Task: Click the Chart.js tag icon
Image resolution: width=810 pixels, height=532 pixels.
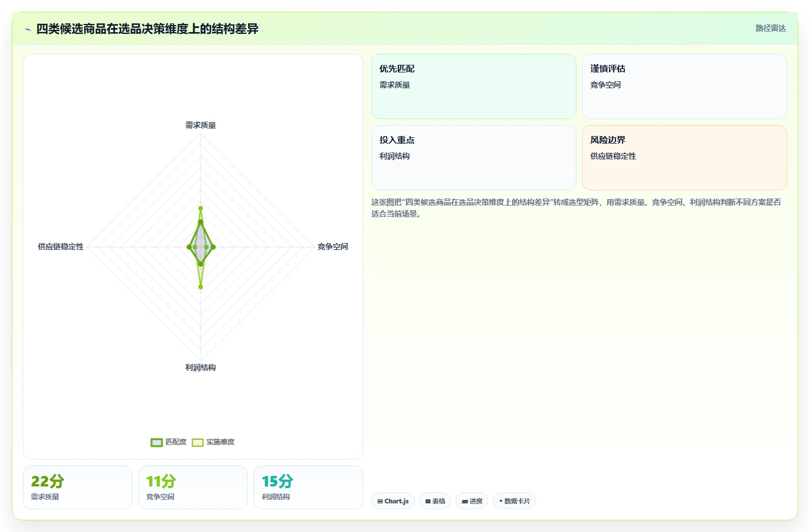Action: click(380, 501)
